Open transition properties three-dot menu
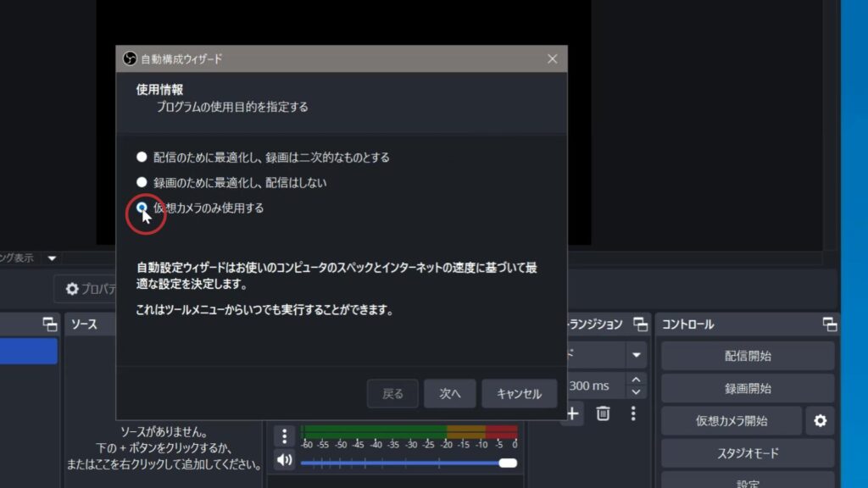This screenshot has width=868, height=488. click(x=632, y=413)
